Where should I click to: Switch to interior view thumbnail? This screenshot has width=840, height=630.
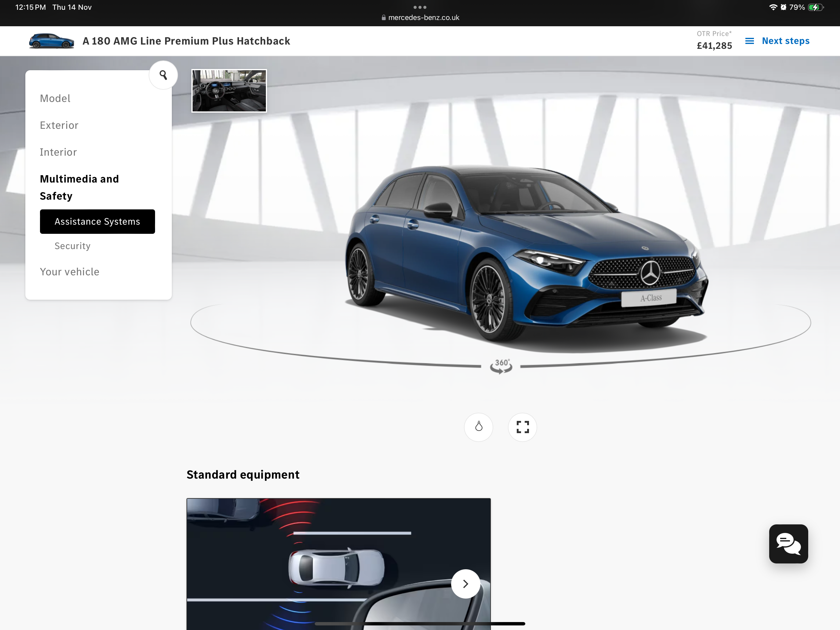coord(229,91)
